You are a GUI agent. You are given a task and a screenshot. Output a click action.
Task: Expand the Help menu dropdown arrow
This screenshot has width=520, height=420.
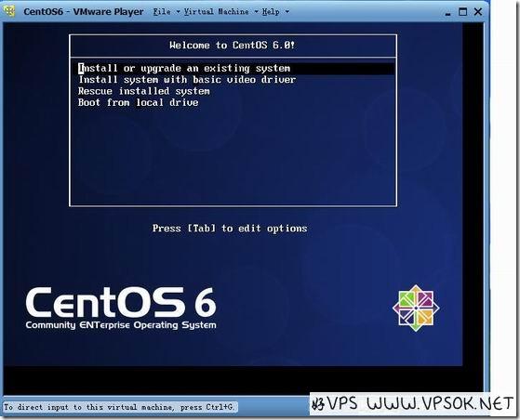tap(287, 12)
